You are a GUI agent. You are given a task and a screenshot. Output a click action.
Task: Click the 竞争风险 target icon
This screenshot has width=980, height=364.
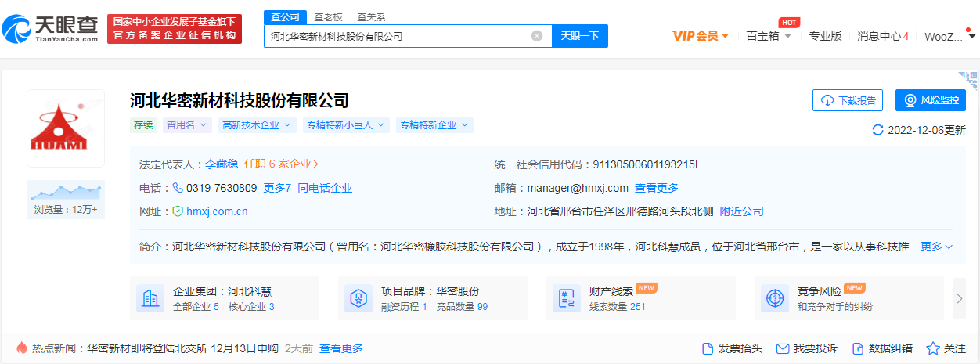pyautogui.click(x=774, y=298)
